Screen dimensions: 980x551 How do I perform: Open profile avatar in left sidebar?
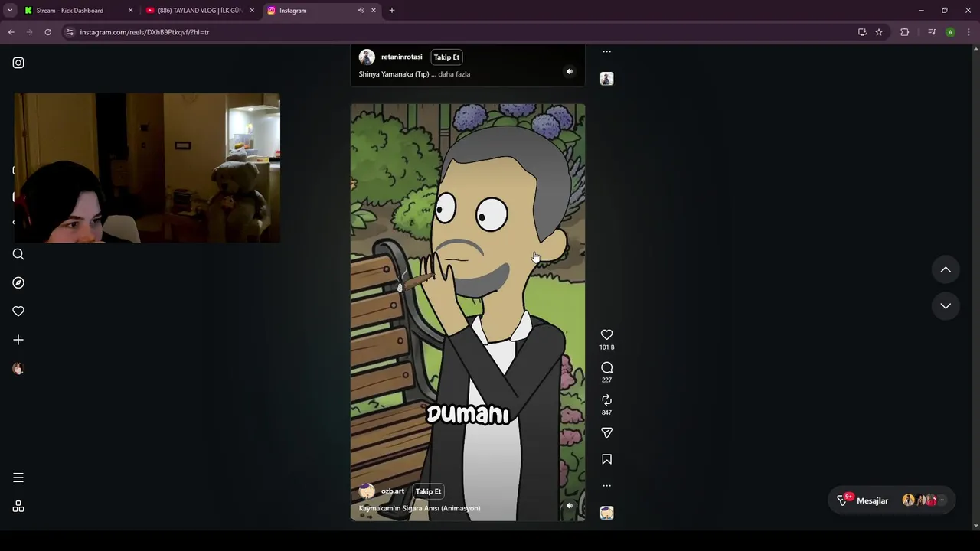click(x=18, y=368)
